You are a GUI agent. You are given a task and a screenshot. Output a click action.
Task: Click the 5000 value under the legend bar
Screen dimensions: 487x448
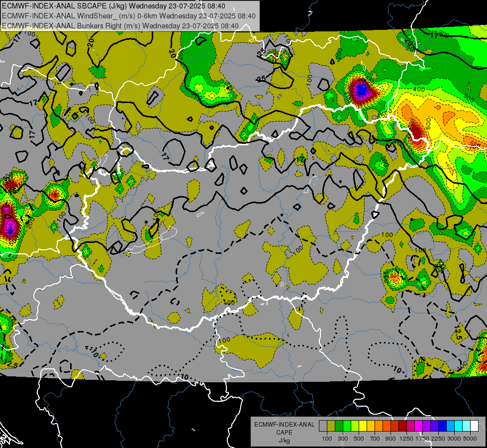[470, 439]
